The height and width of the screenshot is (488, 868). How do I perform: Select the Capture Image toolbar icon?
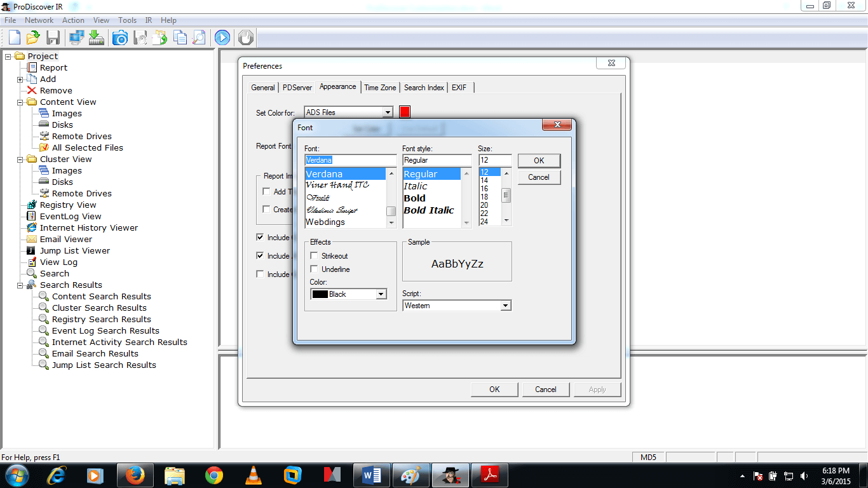coord(96,37)
